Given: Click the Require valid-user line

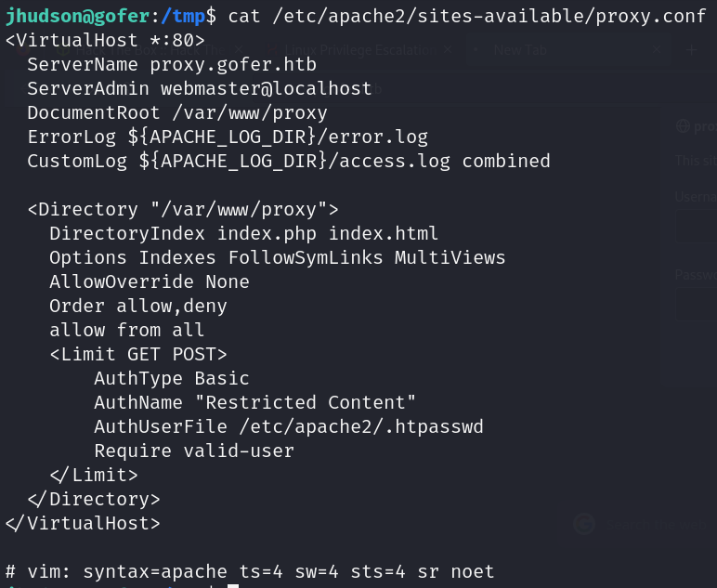Looking at the screenshot, I should (x=194, y=451).
